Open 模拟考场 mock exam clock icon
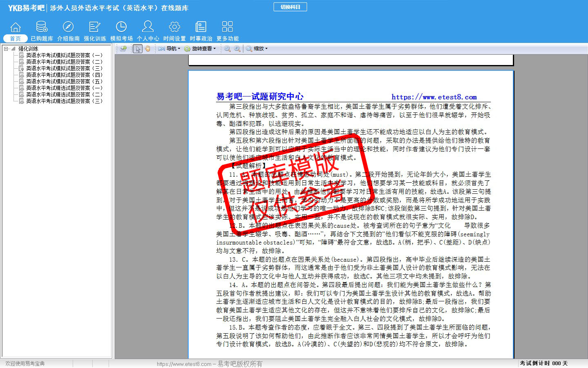This screenshot has width=588, height=368. tap(121, 31)
